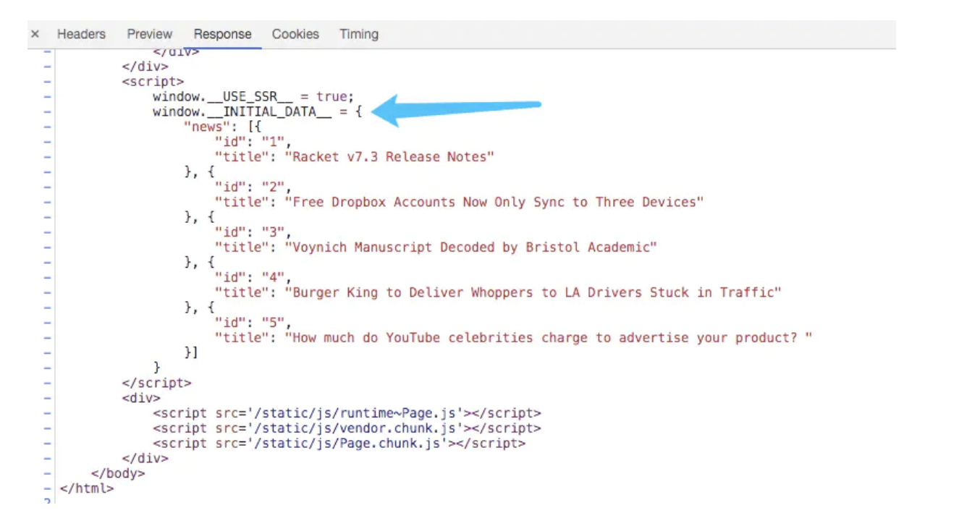Click the vendor.chunk.js script source

pos(339,428)
